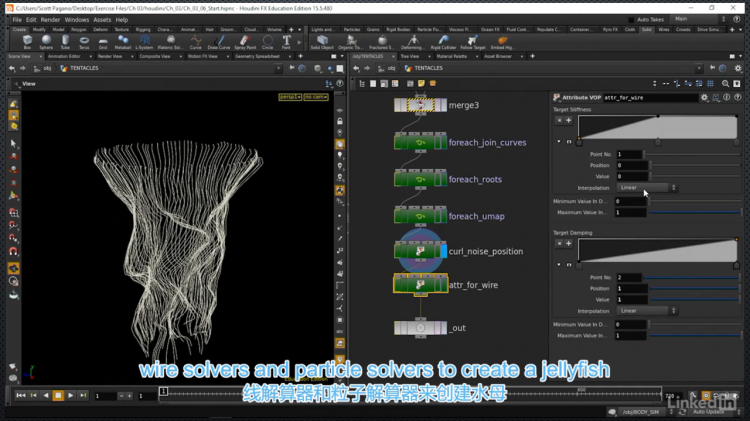This screenshot has width=750, height=421.
Task: Collapse the Target Damping ramp controls
Action: (559, 265)
